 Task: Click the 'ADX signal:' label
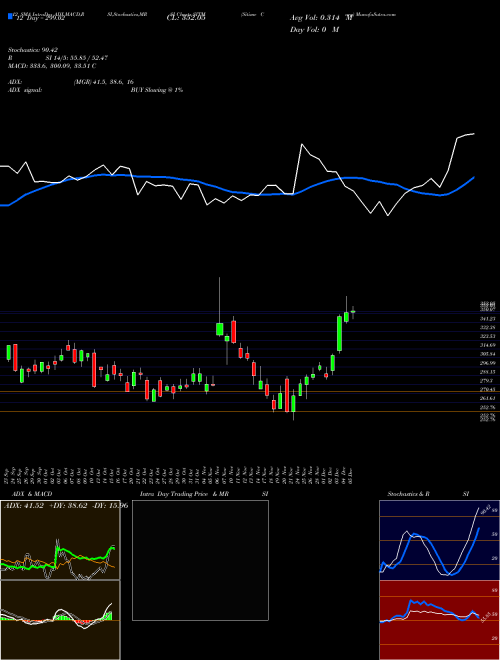[25, 90]
